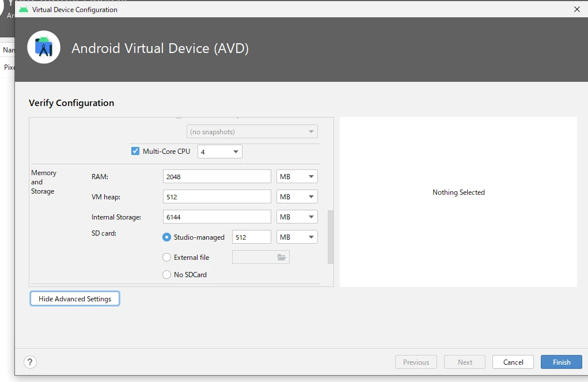Click the RAM value input field
Image resolution: width=588 pixels, height=382 pixels.
pos(217,177)
